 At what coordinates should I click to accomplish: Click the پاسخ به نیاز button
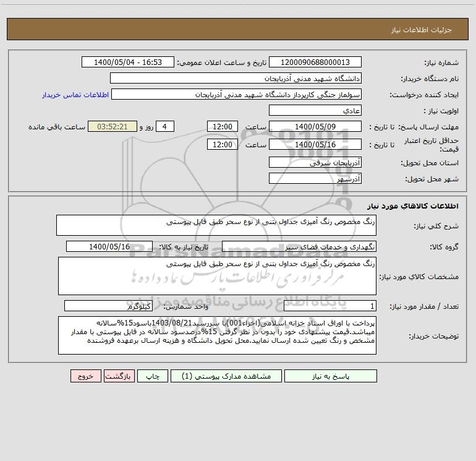point(331,376)
